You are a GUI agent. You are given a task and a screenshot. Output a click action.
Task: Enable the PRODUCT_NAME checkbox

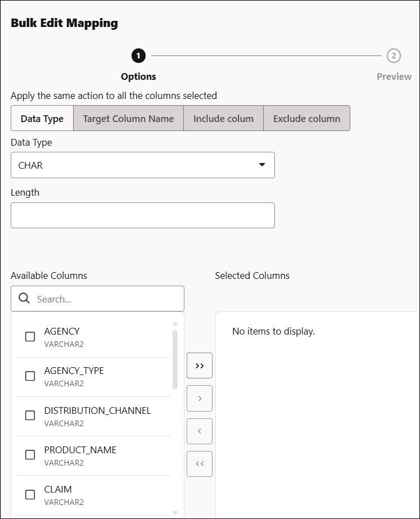pyautogui.click(x=30, y=455)
